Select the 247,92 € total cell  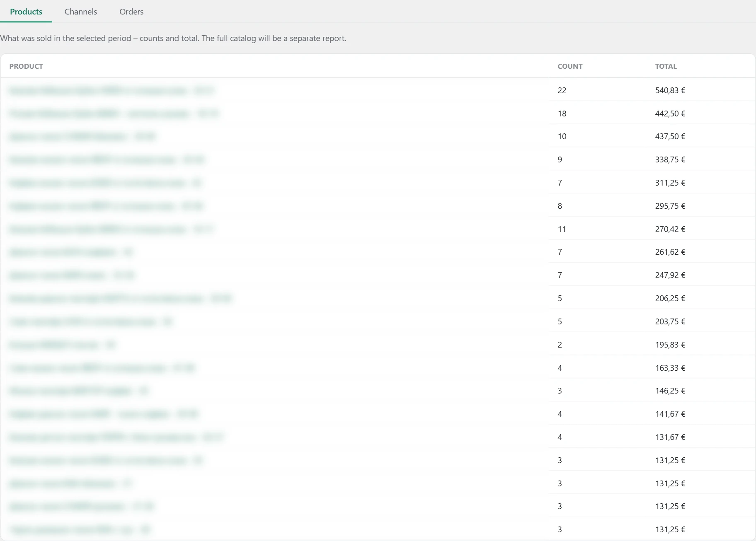pos(670,275)
